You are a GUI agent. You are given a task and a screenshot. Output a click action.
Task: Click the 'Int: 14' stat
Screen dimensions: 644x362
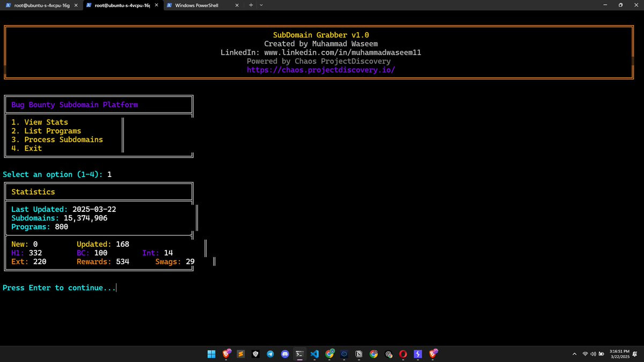(x=158, y=253)
